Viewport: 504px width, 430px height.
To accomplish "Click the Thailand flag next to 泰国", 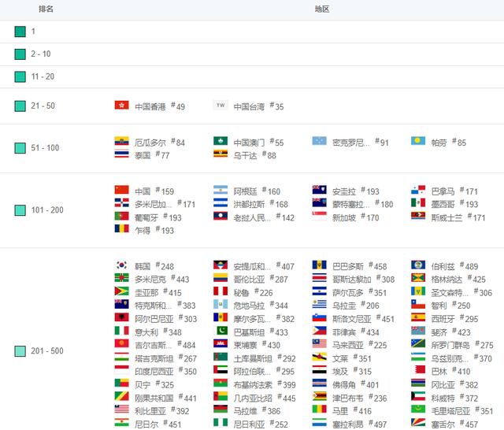I will [x=121, y=154].
